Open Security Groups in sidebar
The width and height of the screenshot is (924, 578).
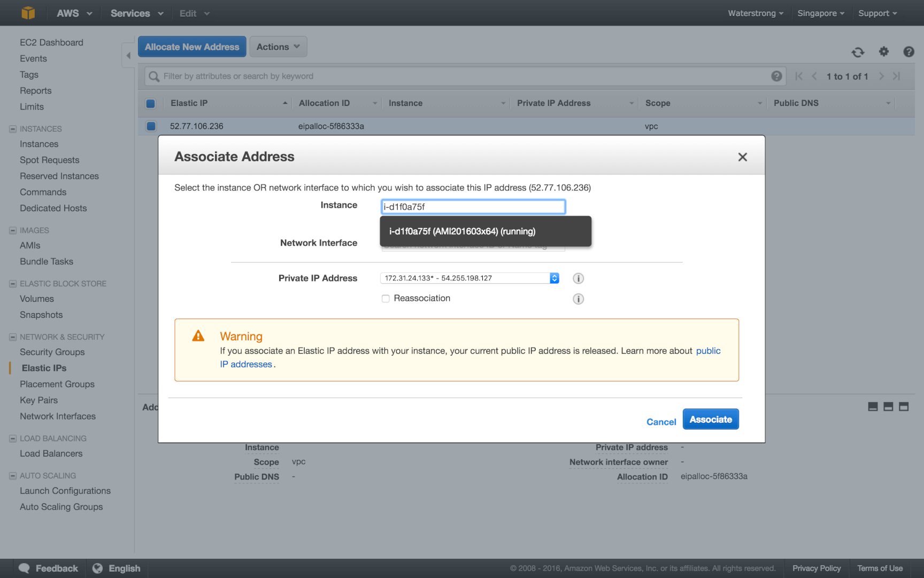click(x=52, y=352)
